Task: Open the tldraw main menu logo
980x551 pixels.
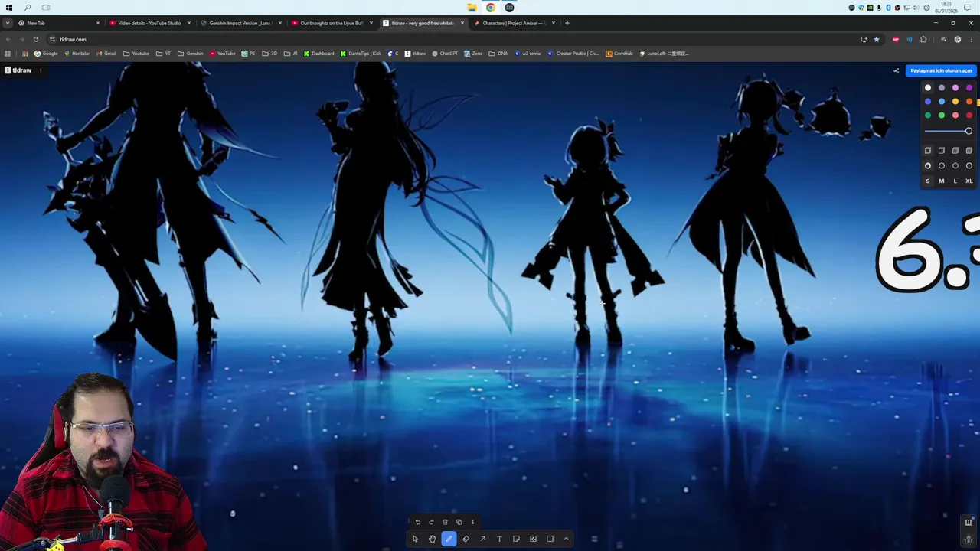Action: point(18,70)
